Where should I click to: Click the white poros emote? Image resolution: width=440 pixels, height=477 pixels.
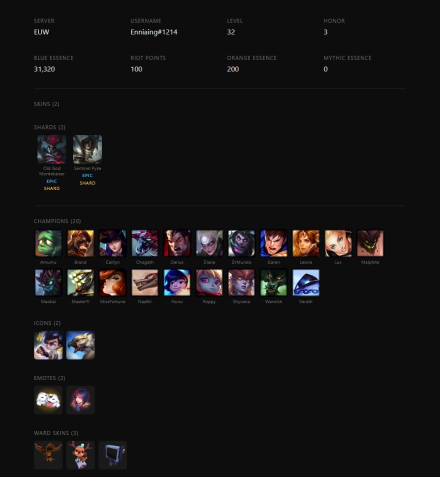click(48, 400)
